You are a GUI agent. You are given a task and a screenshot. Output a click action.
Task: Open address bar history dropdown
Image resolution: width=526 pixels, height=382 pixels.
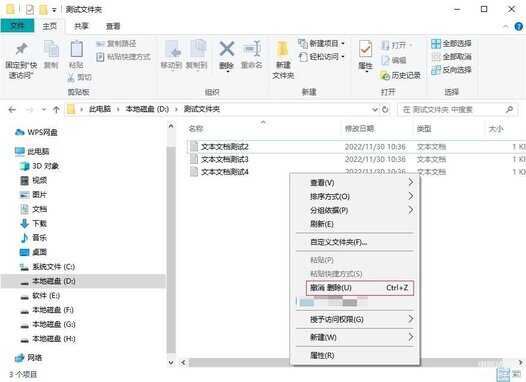click(x=375, y=109)
